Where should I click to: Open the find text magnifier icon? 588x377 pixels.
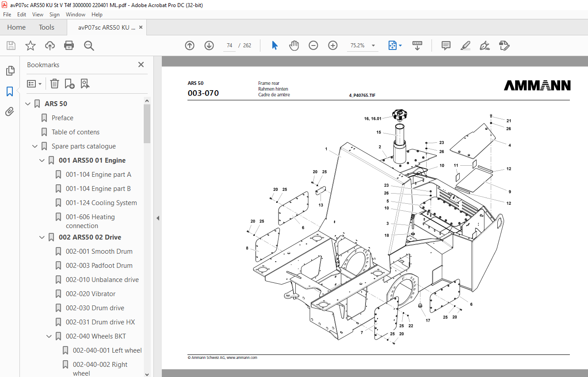tap(89, 46)
